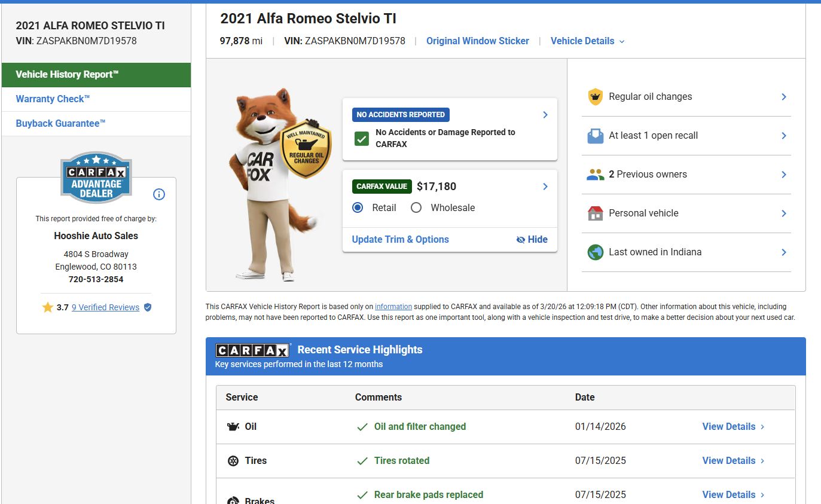Click the personal vehicle house icon
The height and width of the screenshot is (504, 821).
(595, 213)
